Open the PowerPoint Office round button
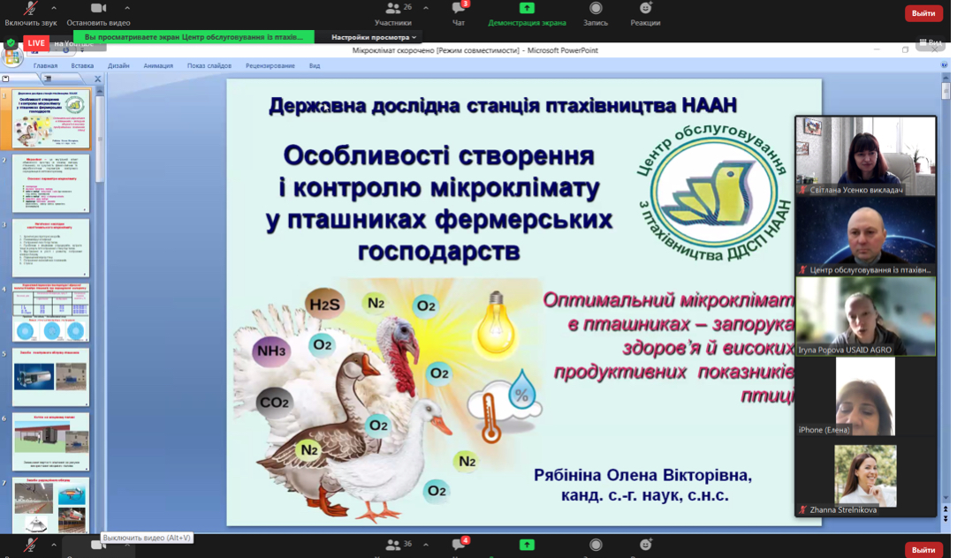The height and width of the screenshot is (558, 980). point(11,57)
